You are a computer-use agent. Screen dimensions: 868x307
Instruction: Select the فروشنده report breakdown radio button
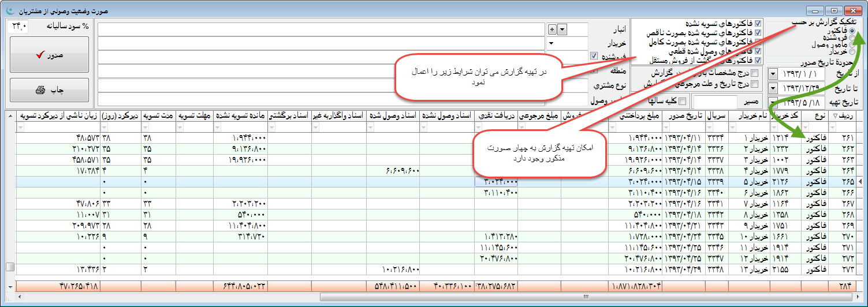click(x=852, y=38)
